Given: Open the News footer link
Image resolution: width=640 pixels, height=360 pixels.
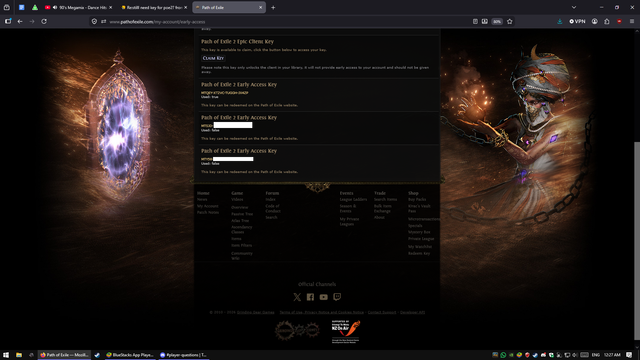Looking at the screenshot, I should coord(202,200).
